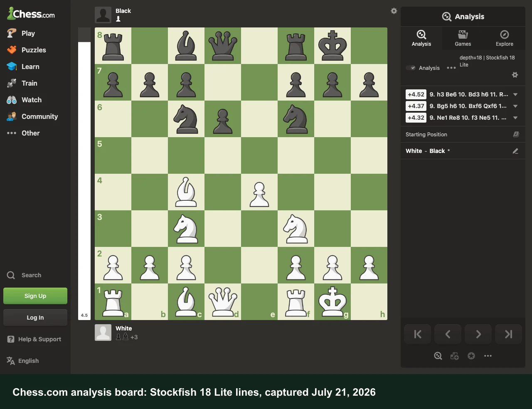The image size is (532, 409).
Task: Select the white pawn on e4
Action: coord(259,192)
